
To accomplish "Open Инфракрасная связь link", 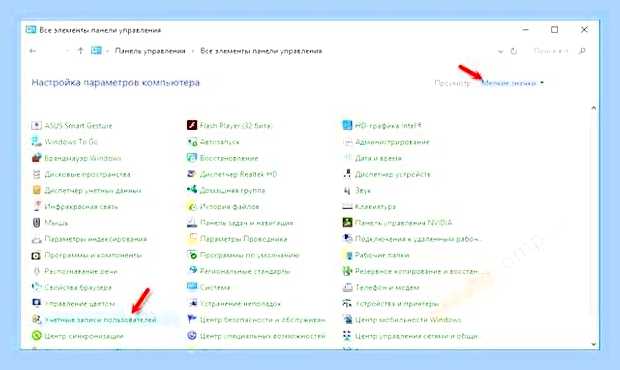I will [x=81, y=207].
